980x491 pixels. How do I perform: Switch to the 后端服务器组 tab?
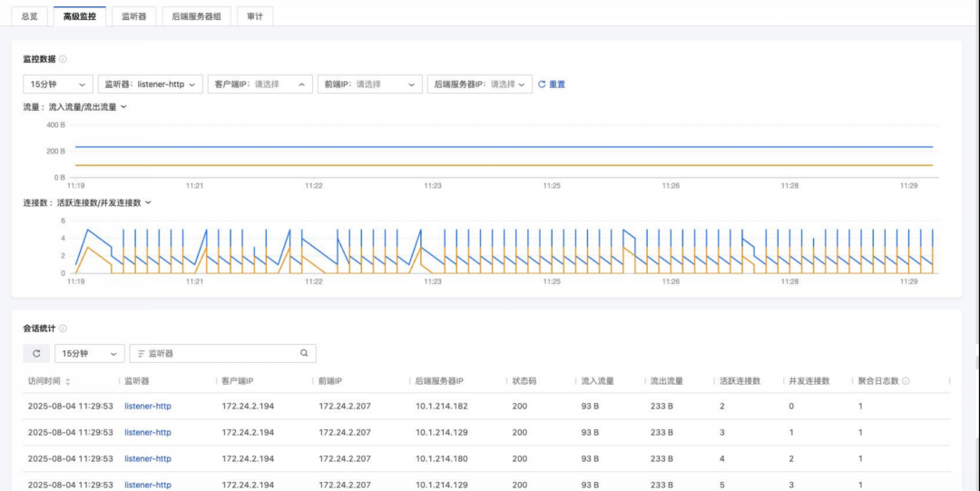[x=197, y=17]
